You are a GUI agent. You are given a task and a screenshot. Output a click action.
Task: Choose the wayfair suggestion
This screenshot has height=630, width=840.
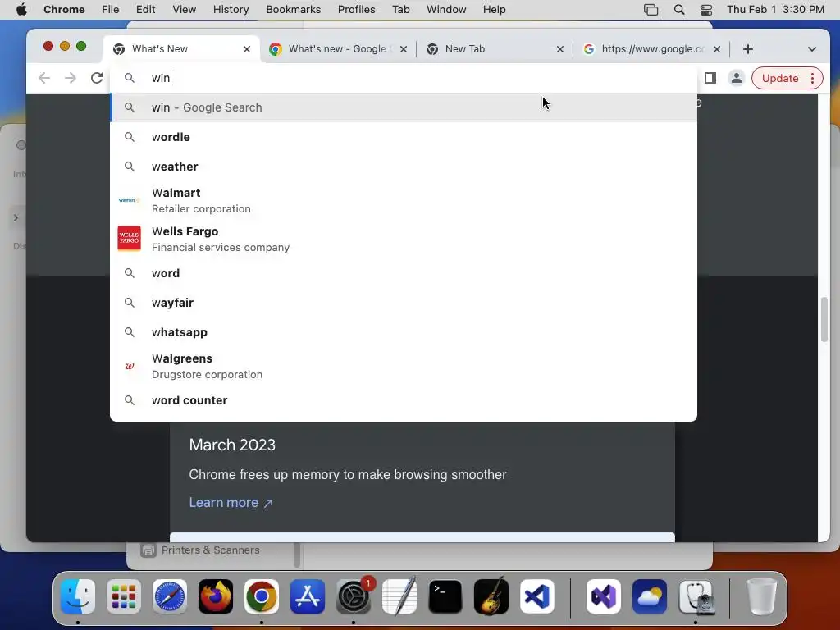coord(404,303)
